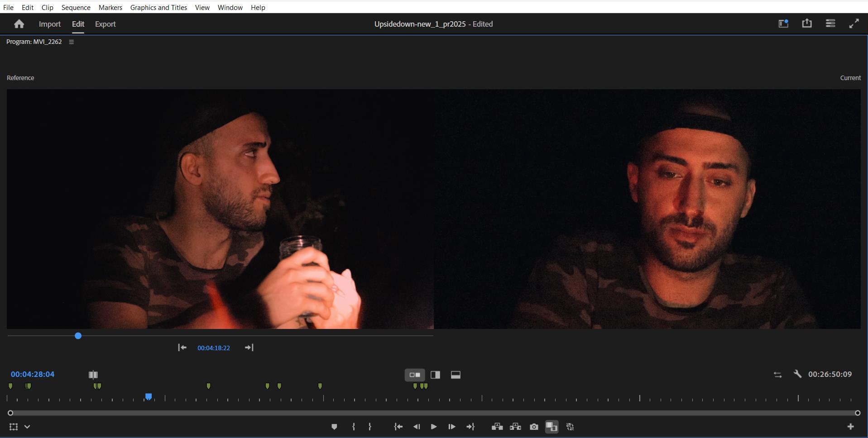The height and width of the screenshot is (438, 868).
Task: Switch to vertical split comparison view
Action: [435, 375]
